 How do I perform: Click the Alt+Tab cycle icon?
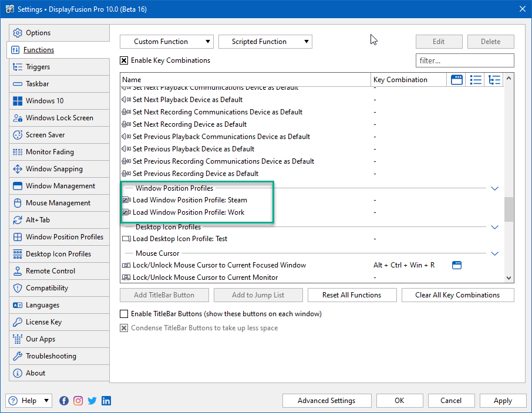coord(18,220)
